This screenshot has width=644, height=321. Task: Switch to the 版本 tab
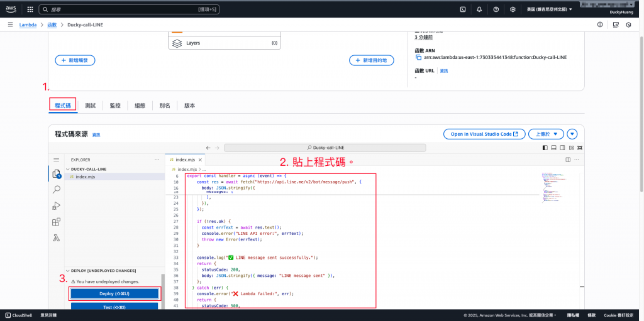pyautogui.click(x=189, y=106)
